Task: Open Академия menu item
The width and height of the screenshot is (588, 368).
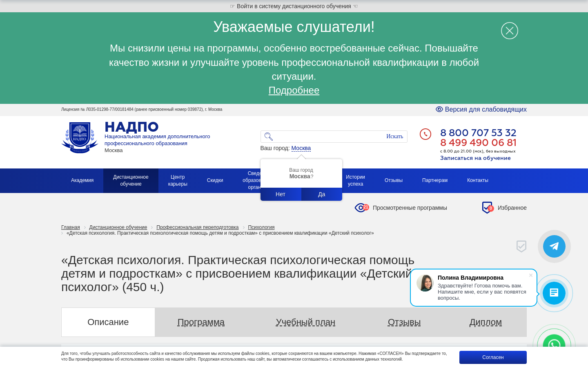Action: (x=82, y=180)
